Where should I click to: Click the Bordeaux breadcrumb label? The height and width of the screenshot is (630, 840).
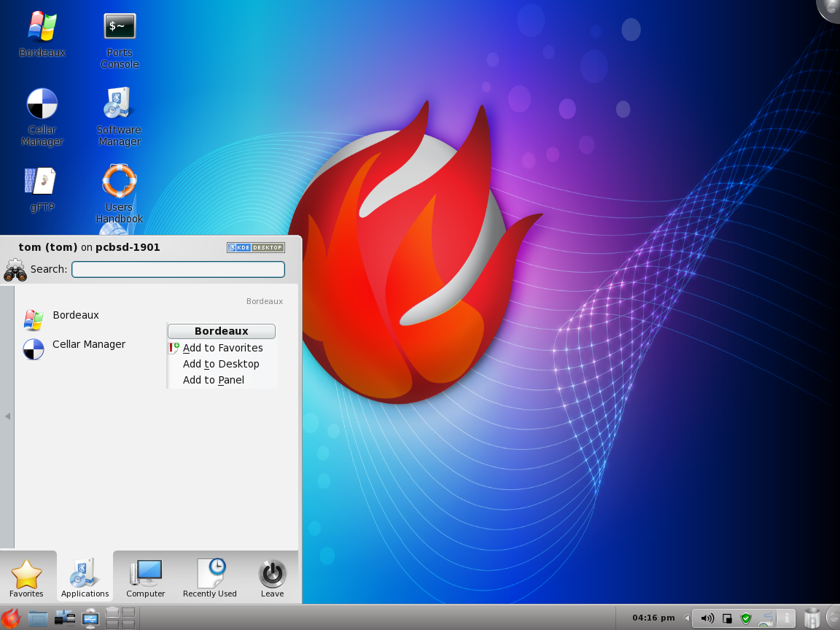(265, 301)
